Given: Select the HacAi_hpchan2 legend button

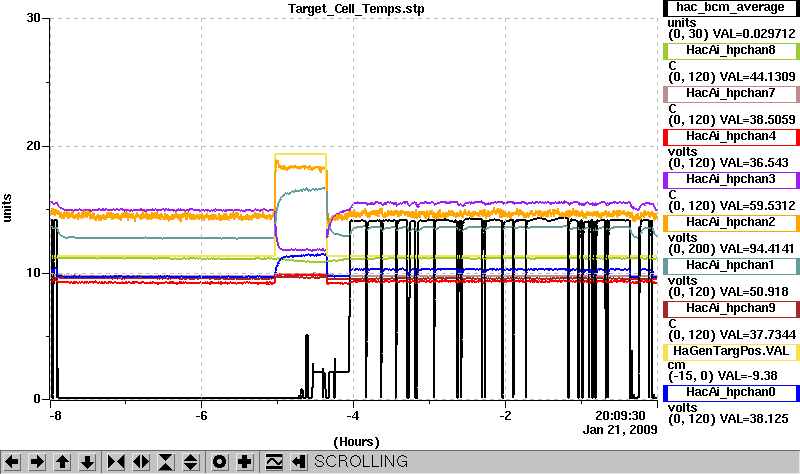Looking at the screenshot, I should tap(731, 223).
